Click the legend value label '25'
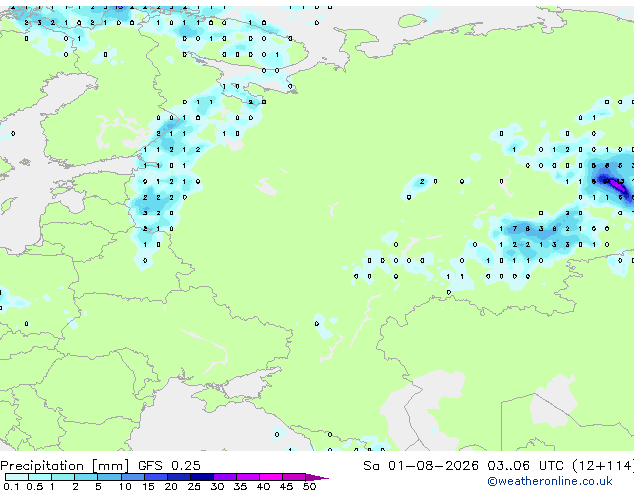Screen dimensions: 634x490 [x=194, y=486]
